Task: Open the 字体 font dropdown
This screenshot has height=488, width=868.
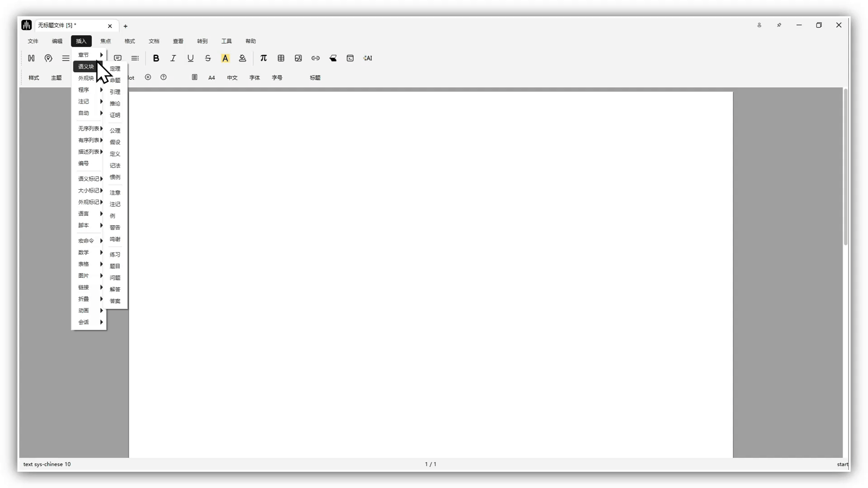Action: pyautogui.click(x=255, y=78)
